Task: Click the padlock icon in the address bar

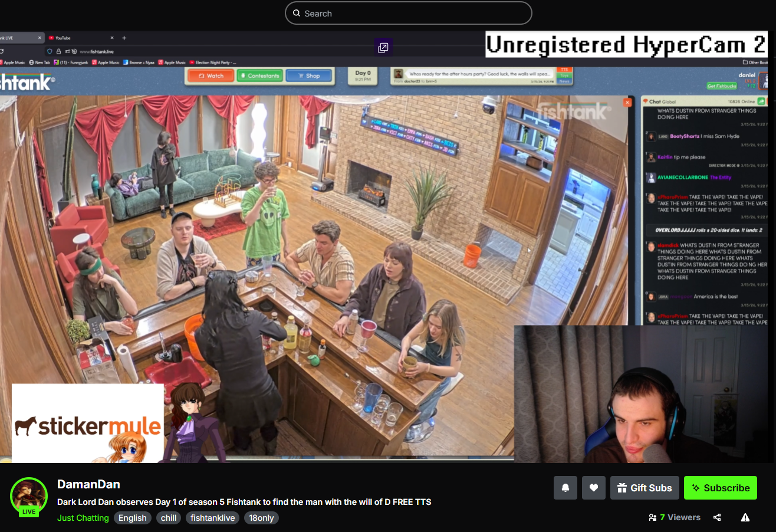Action: coord(59,51)
